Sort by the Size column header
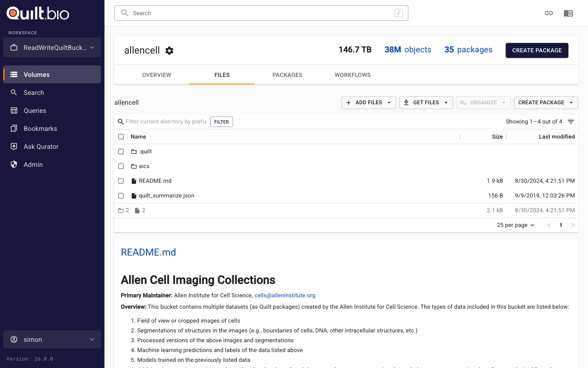The image size is (588, 368). 497,137
